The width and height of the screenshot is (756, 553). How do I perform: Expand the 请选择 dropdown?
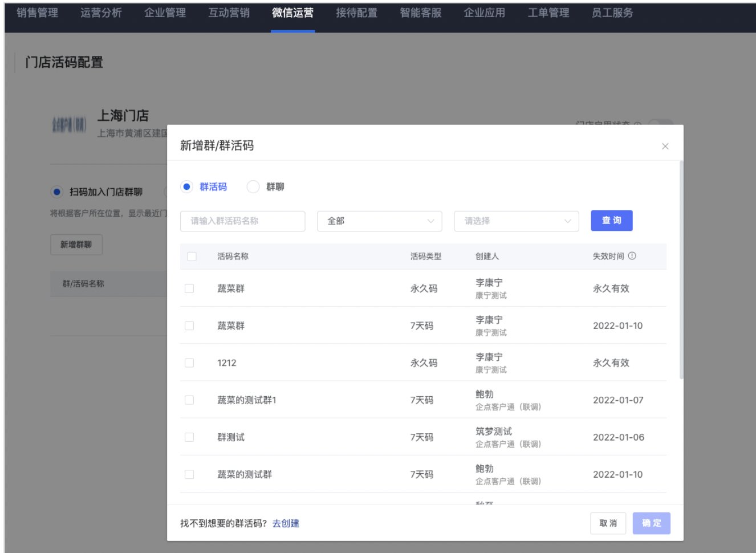coord(516,221)
